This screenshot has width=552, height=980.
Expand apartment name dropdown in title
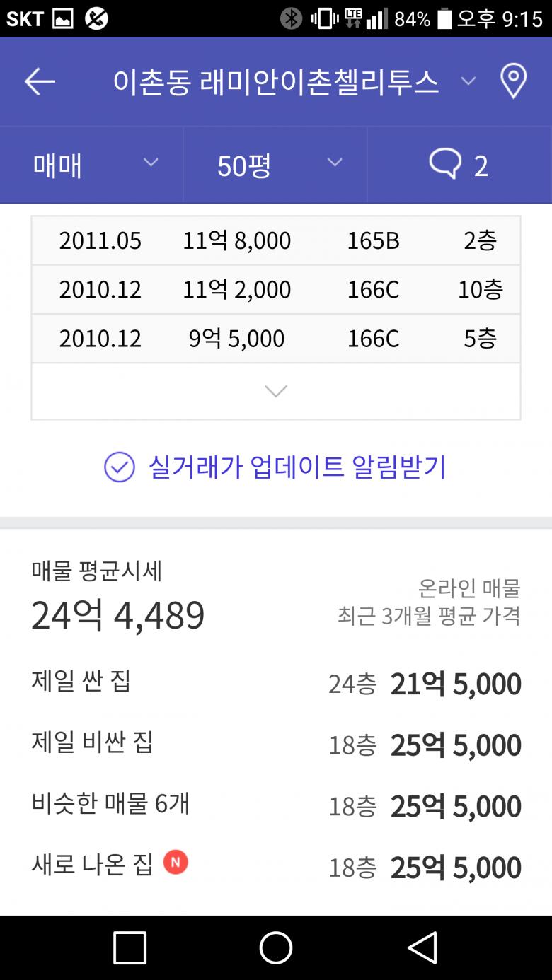coord(468,81)
